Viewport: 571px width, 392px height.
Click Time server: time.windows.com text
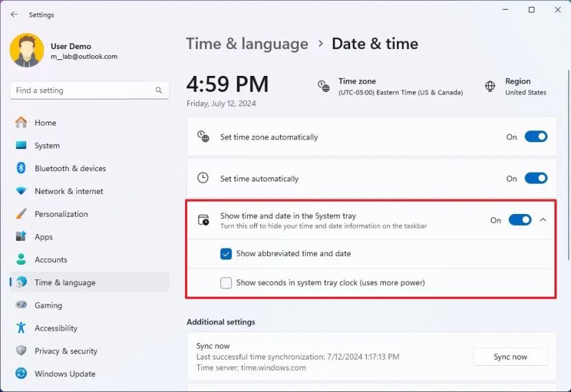251,368
